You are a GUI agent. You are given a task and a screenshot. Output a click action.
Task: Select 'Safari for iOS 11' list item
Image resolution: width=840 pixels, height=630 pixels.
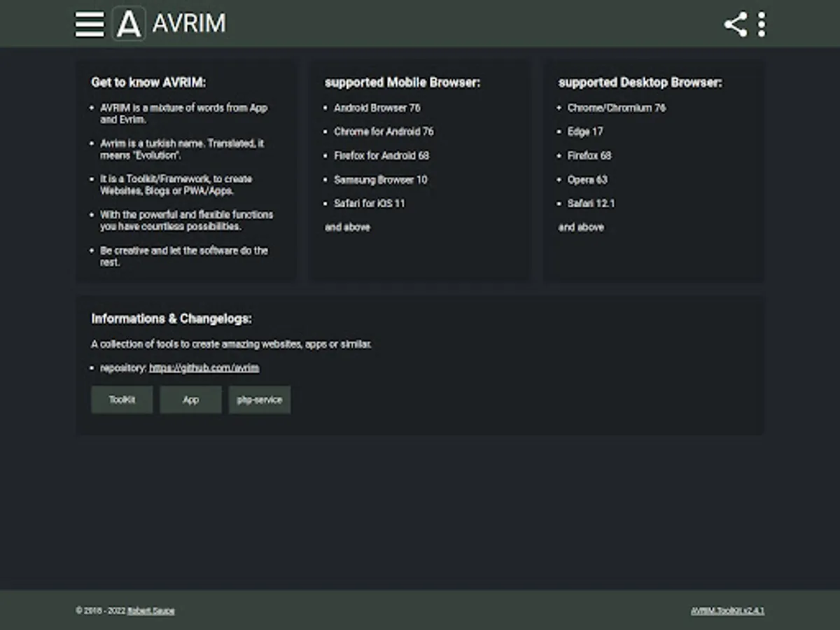[x=370, y=203]
